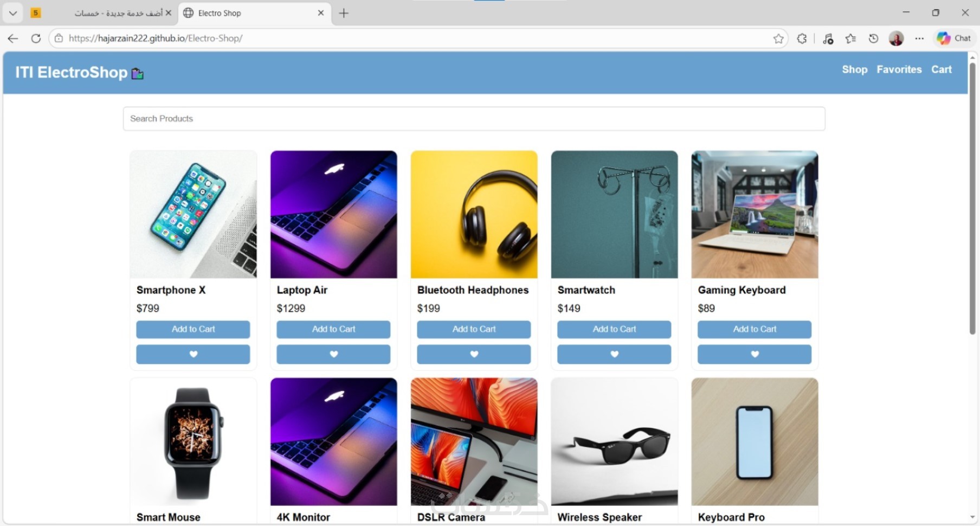Add Smartphone X to cart

pos(193,329)
